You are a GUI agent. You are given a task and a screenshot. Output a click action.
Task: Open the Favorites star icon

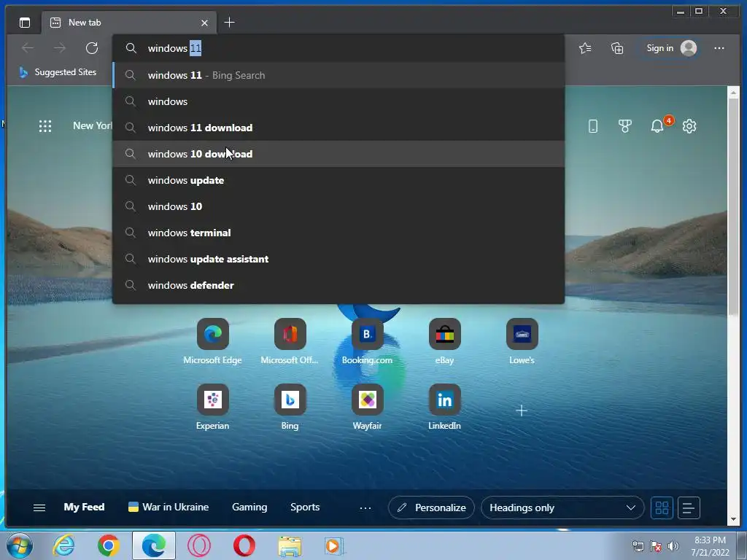point(585,48)
